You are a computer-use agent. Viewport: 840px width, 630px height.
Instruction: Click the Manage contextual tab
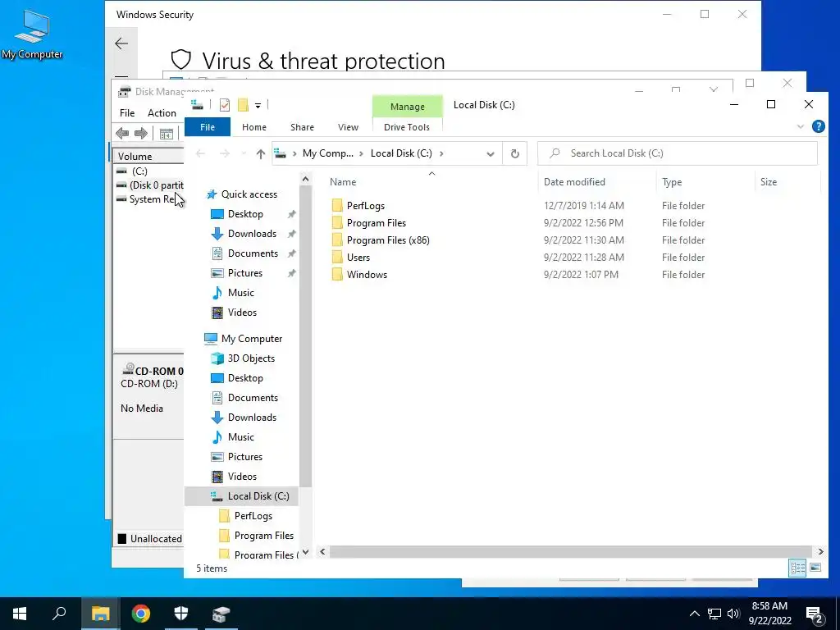pos(407,107)
